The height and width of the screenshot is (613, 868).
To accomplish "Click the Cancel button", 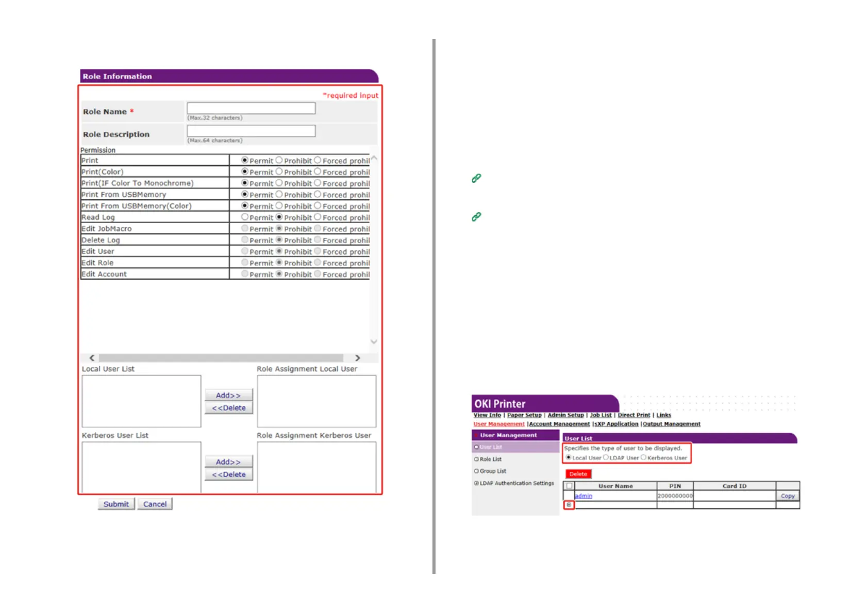I will pyautogui.click(x=155, y=504).
